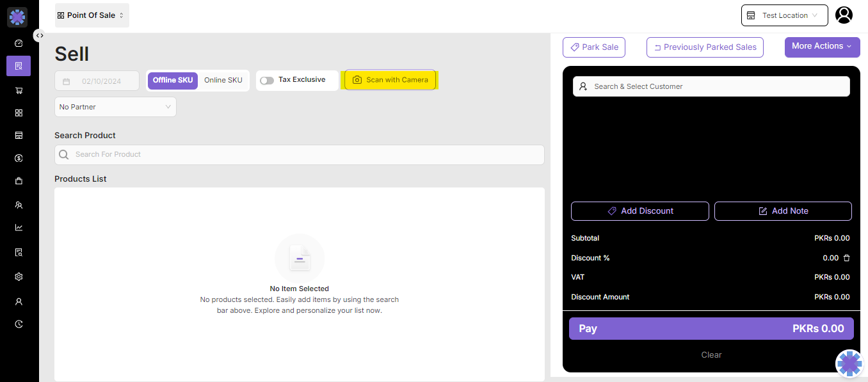868x382 pixels.
Task: Click the clock history sidebar icon
Action: click(19, 324)
